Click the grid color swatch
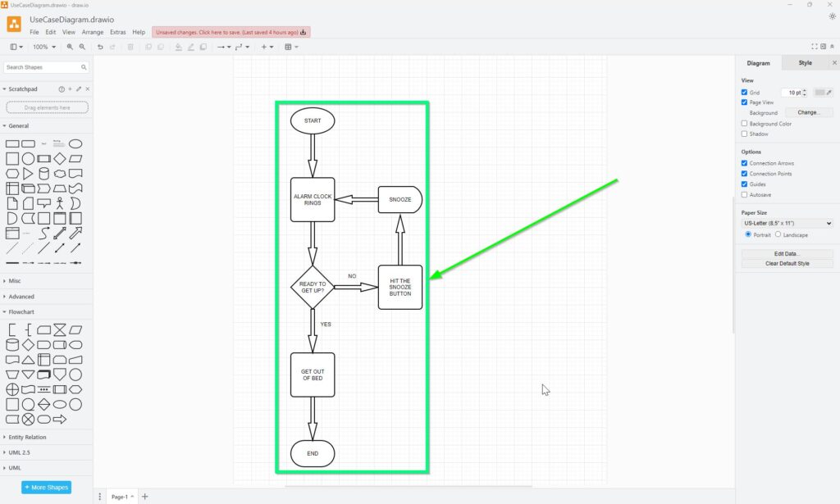This screenshot has height=504, width=840. 819,93
